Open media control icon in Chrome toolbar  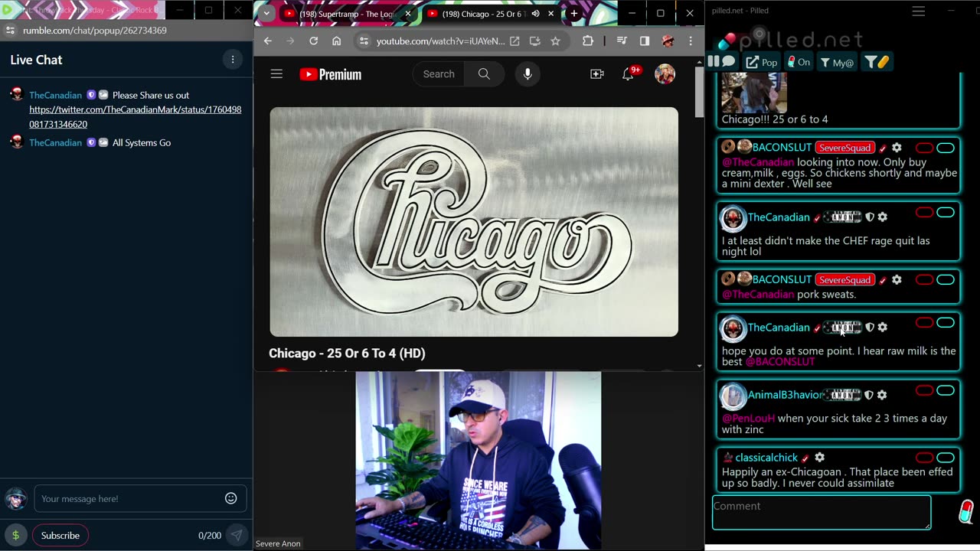point(622,41)
